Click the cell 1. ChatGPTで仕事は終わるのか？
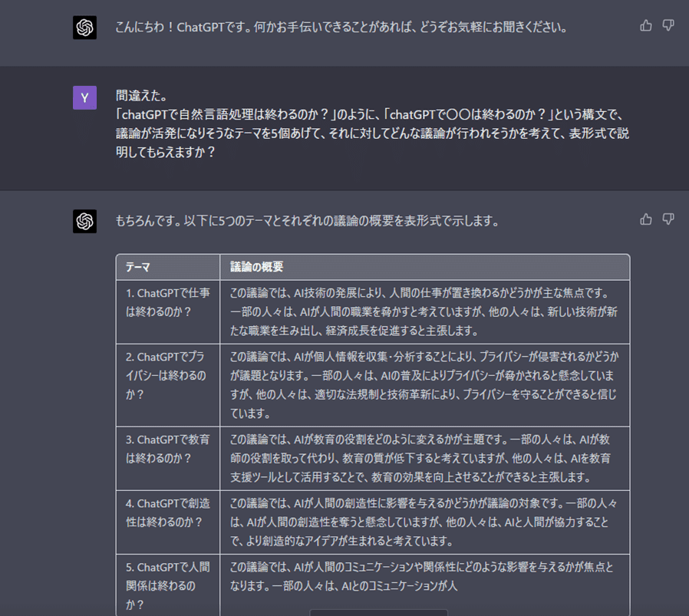This screenshot has height=616, width=689. [x=168, y=312]
